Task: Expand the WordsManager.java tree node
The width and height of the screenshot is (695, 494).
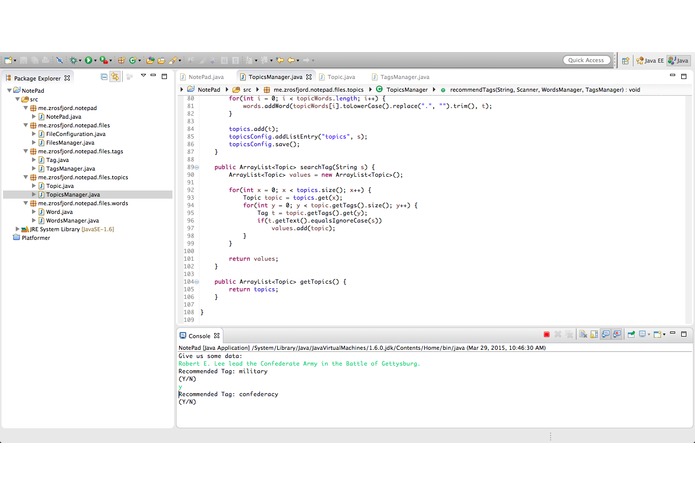Action: 34,220
